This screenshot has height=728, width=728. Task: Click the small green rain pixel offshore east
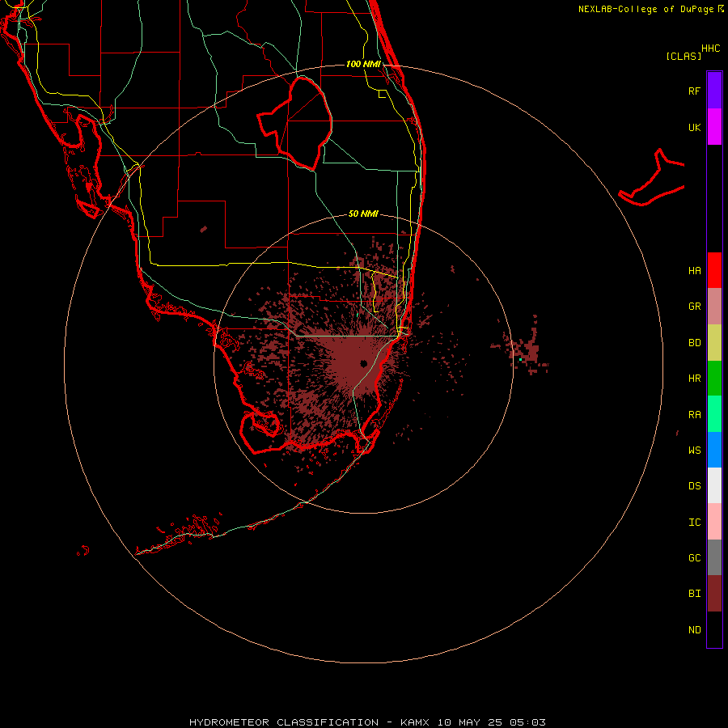click(520, 359)
